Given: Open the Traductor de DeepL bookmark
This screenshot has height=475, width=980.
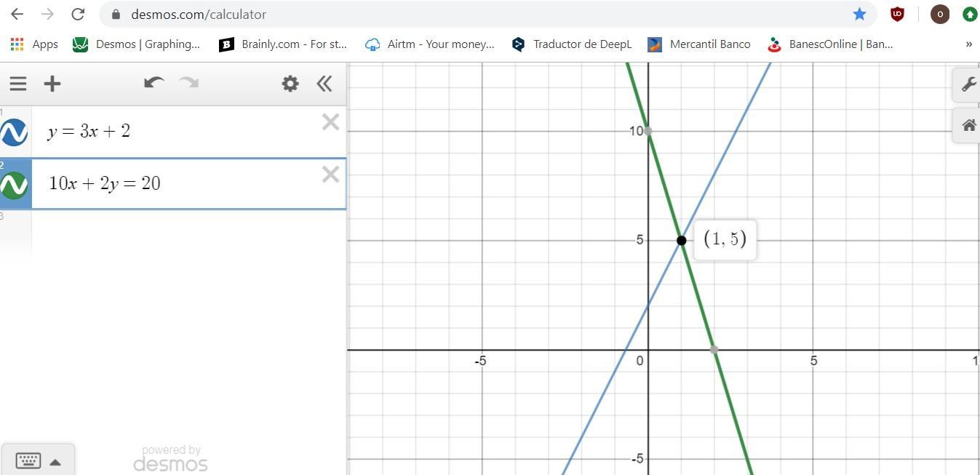Looking at the screenshot, I should point(572,44).
